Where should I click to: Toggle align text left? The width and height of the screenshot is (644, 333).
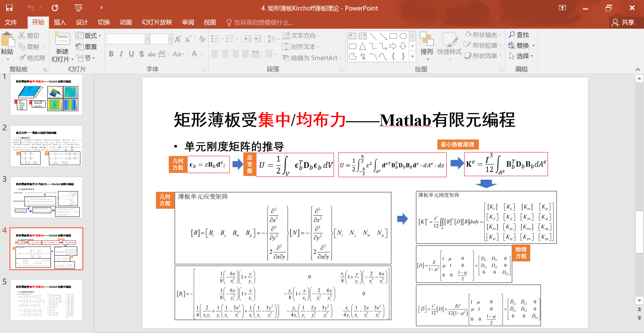(215, 54)
